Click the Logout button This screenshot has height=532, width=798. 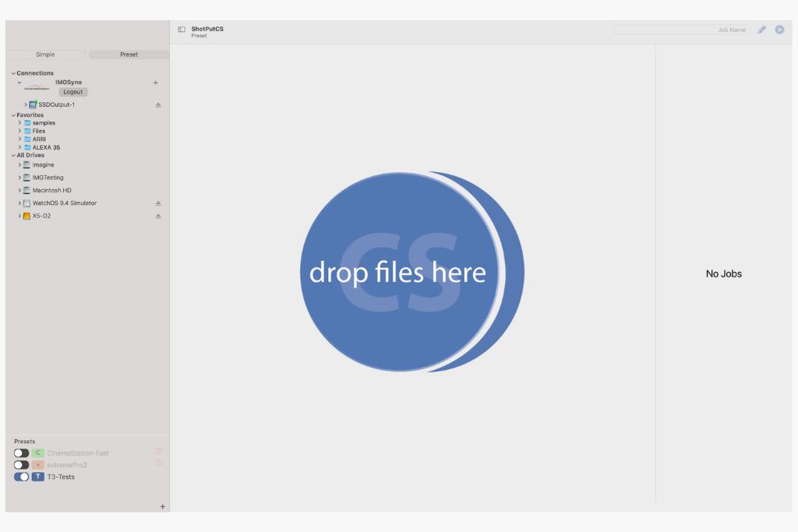72,92
